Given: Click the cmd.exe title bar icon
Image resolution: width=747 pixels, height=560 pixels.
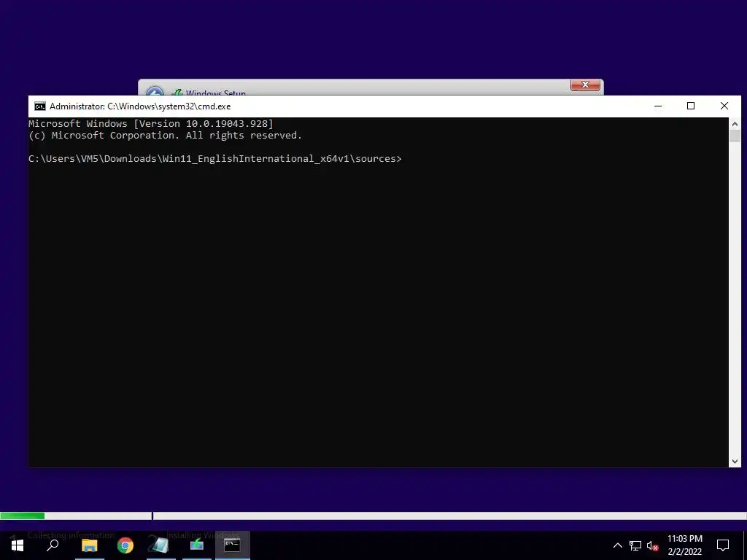Looking at the screenshot, I should [40, 106].
